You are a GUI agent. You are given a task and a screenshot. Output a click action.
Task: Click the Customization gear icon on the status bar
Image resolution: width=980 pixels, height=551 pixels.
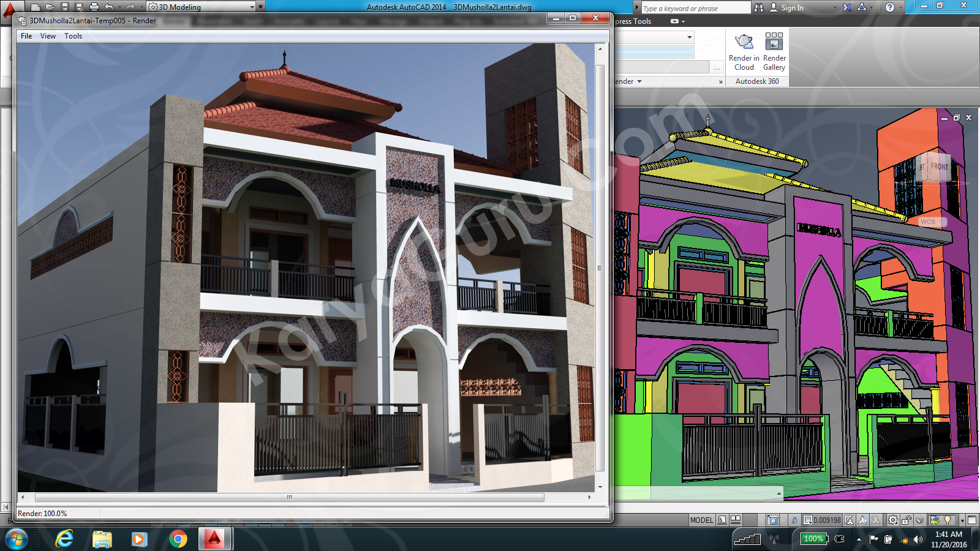893,520
